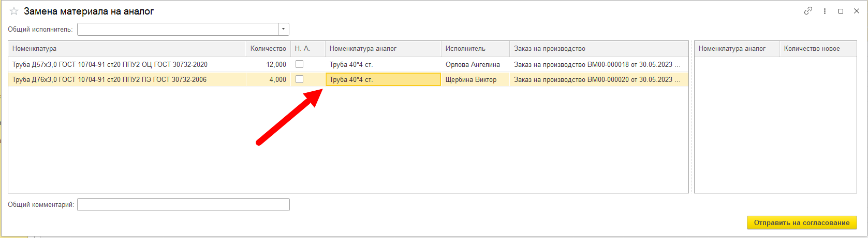The image size is (868, 238).
Task: Click Номенклатура аналог header in left table
Action: tap(383, 49)
